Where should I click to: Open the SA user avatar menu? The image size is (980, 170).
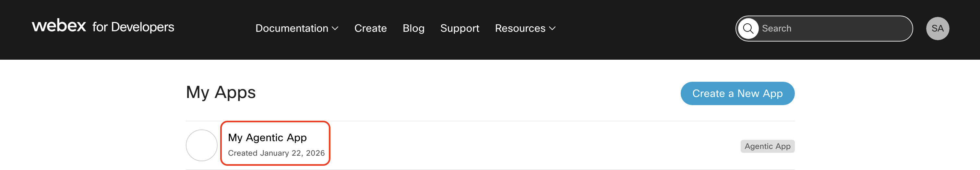pos(938,29)
